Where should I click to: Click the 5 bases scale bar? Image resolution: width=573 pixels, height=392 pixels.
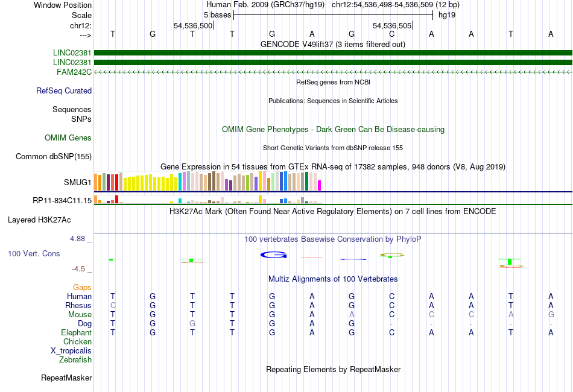pyautogui.click(x=334, y=15)
